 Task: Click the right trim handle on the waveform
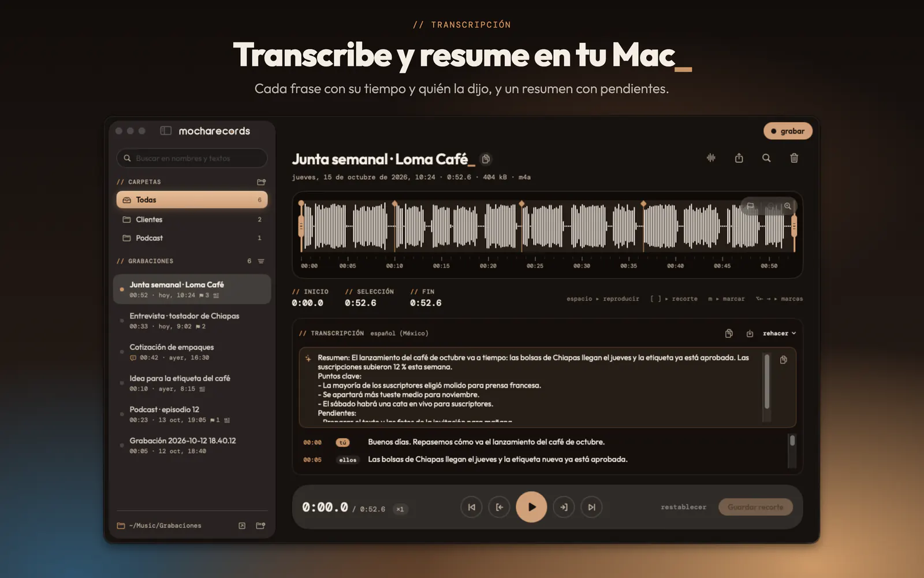794,225
